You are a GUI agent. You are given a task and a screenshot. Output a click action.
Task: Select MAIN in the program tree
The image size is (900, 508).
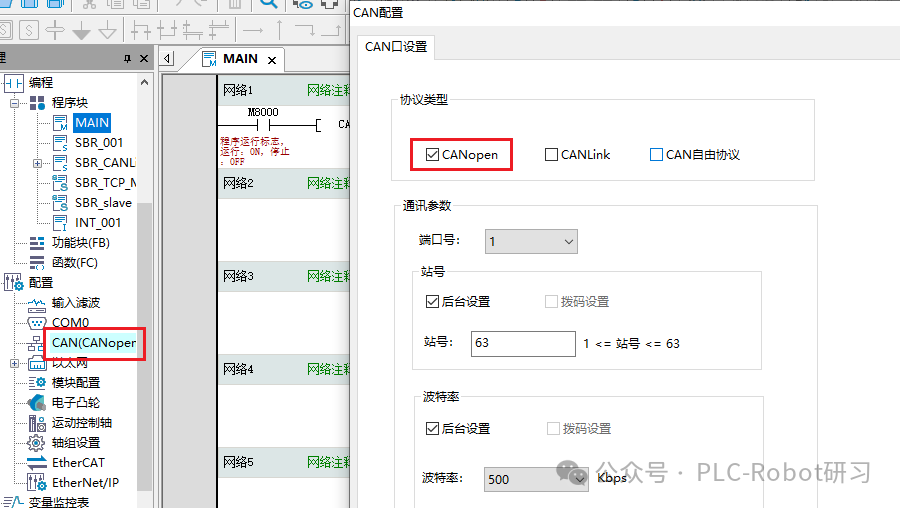92,123
